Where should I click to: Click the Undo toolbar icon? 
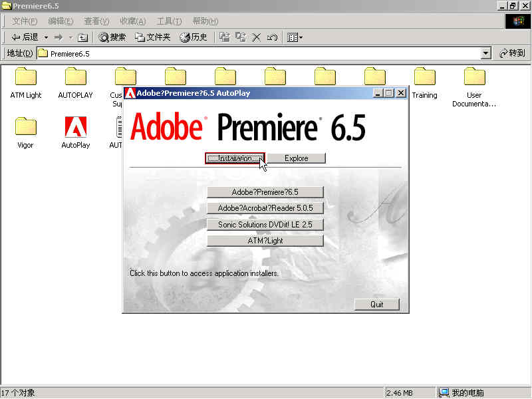[x=273, y=37]
